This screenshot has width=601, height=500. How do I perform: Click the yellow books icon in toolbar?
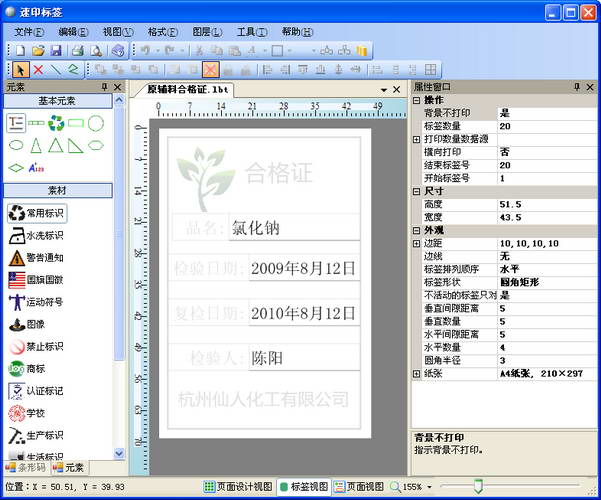[362, 50]
